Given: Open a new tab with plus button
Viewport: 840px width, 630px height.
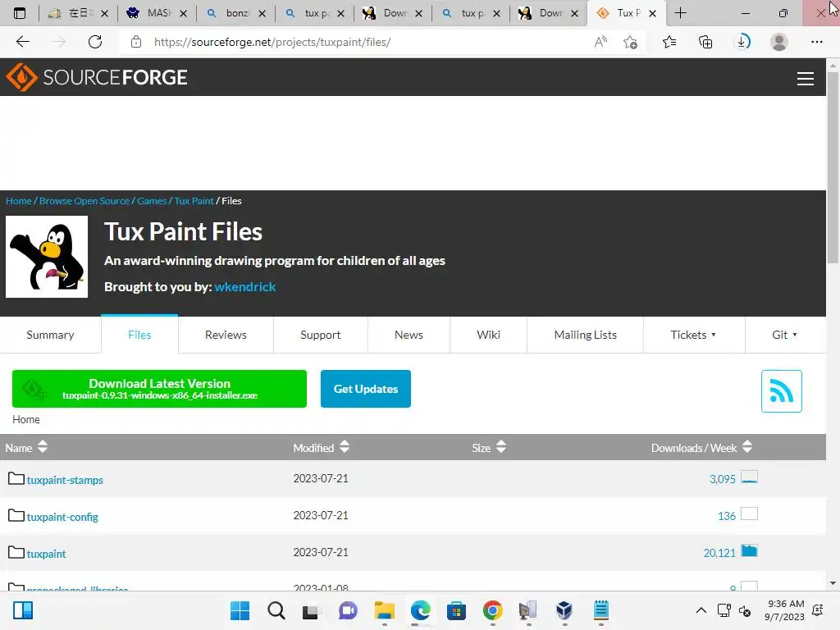Looking at the screenshot, I should pyautogui.click(x=680, y=13).
